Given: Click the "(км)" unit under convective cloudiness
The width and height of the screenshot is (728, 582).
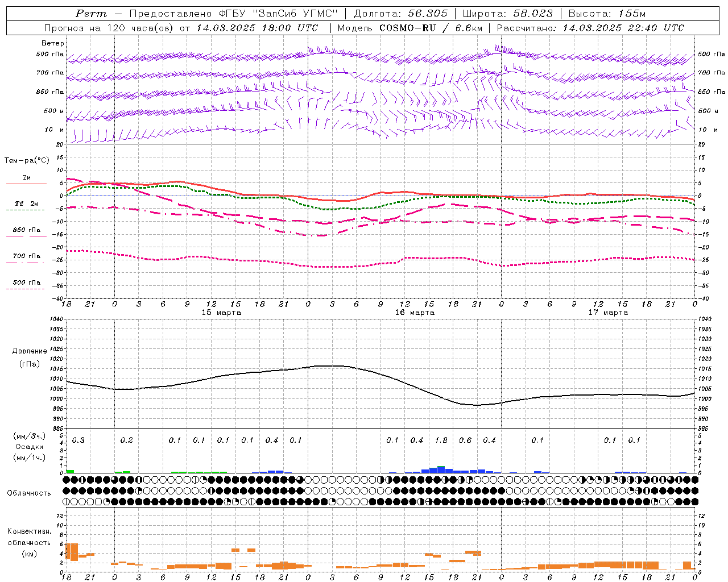Looking at the screenshot, I should coord(30,554).
